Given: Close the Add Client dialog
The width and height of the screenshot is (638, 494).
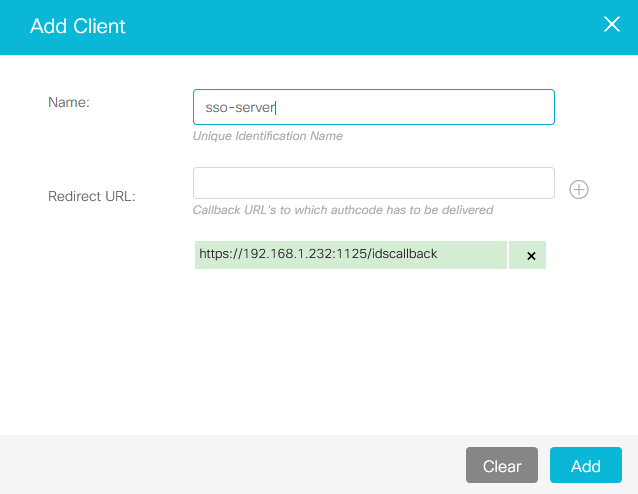Looking at the screenshot, I should (x=611, y=25).
